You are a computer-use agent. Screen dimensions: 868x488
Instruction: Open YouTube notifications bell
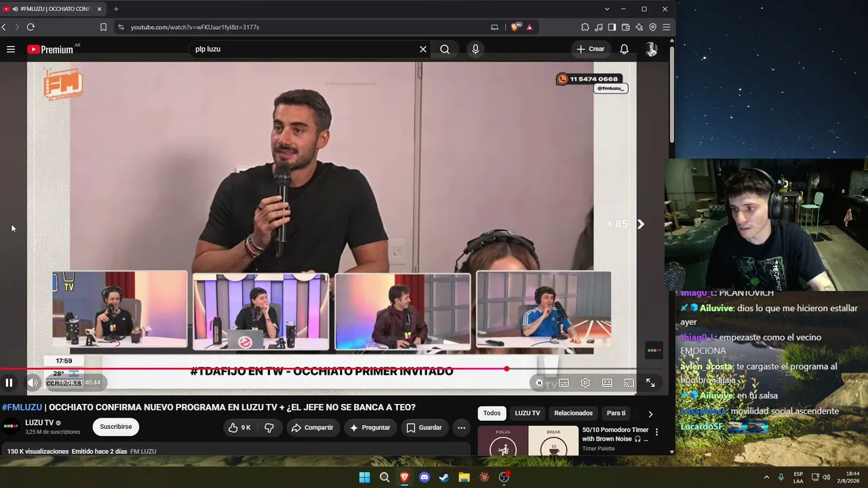coord(625,49)
